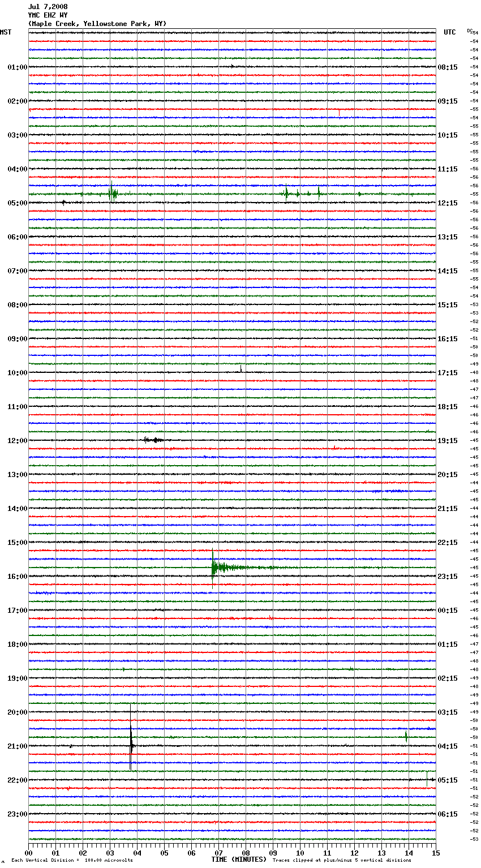Viewport: 481px width, 868px height.
Task: Click the '09:15' UTC time label
Action: click(x=448, y=101)
